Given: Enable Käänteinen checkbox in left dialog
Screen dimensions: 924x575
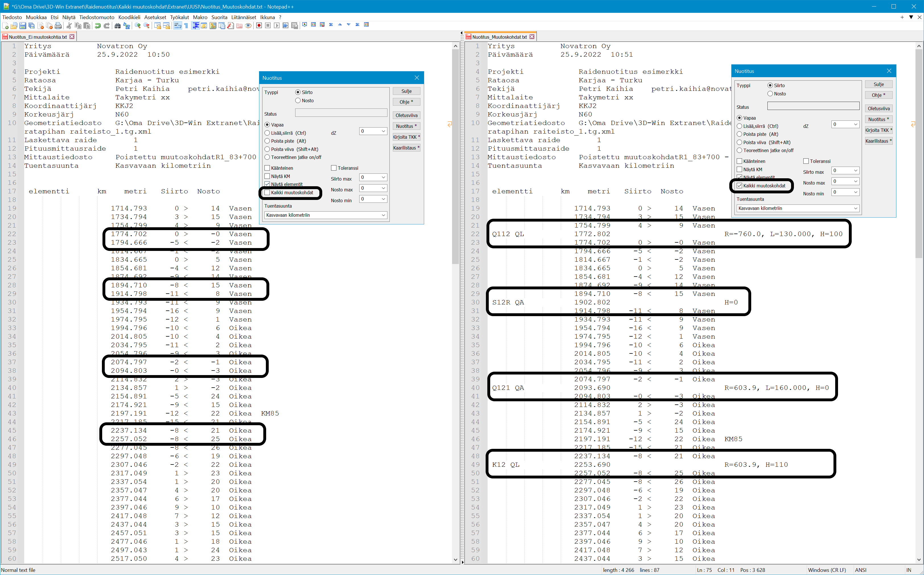Looking at the screenshot, I should (267, 168).
